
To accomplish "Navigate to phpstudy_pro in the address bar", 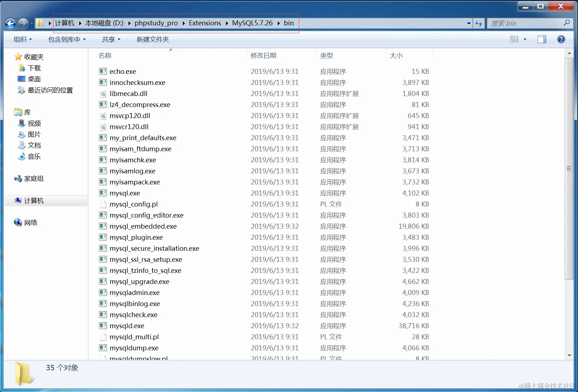I will (156, 23).
